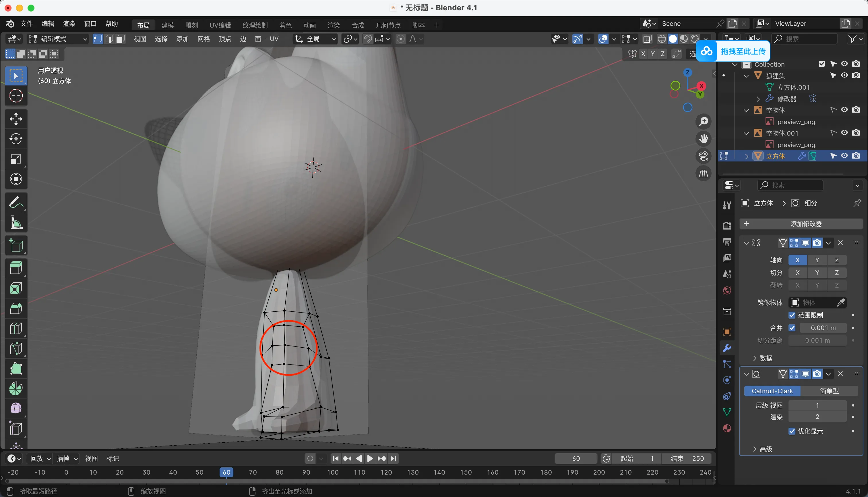Hide 狐狸头 object with eye icon
Screen dimensions: 868x497
tap(844, 76)
